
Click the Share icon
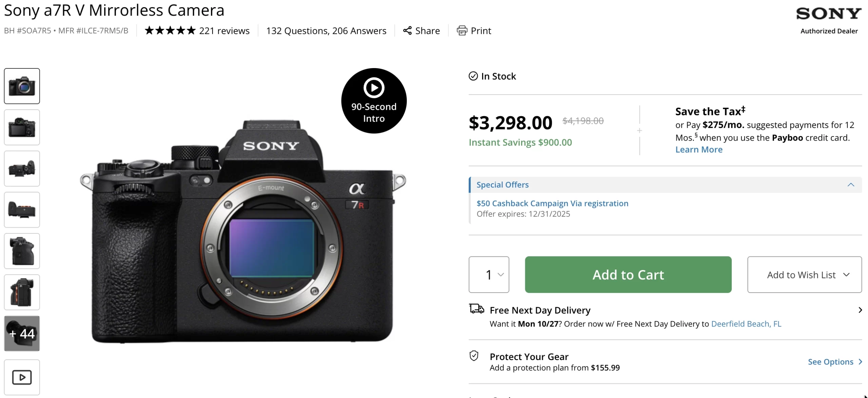pos(407,30)
